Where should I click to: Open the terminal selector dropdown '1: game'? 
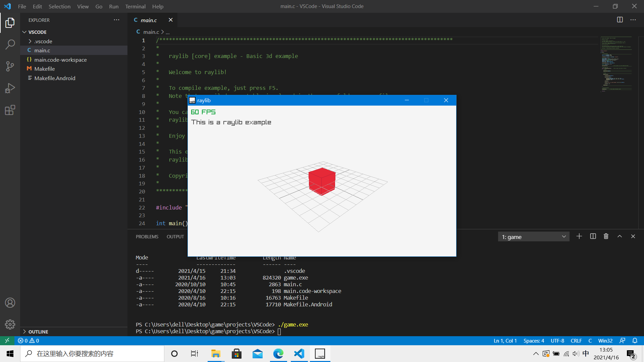[533, 237]
